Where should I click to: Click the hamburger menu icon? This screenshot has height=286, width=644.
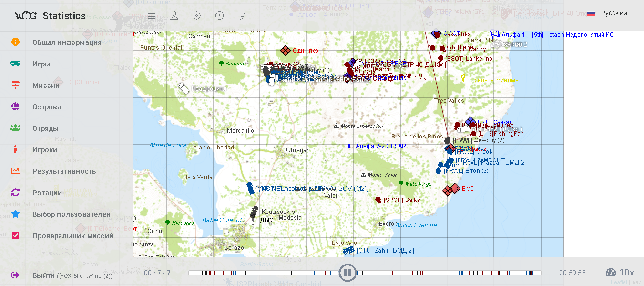pyautogui.click(x=152, y=16)
